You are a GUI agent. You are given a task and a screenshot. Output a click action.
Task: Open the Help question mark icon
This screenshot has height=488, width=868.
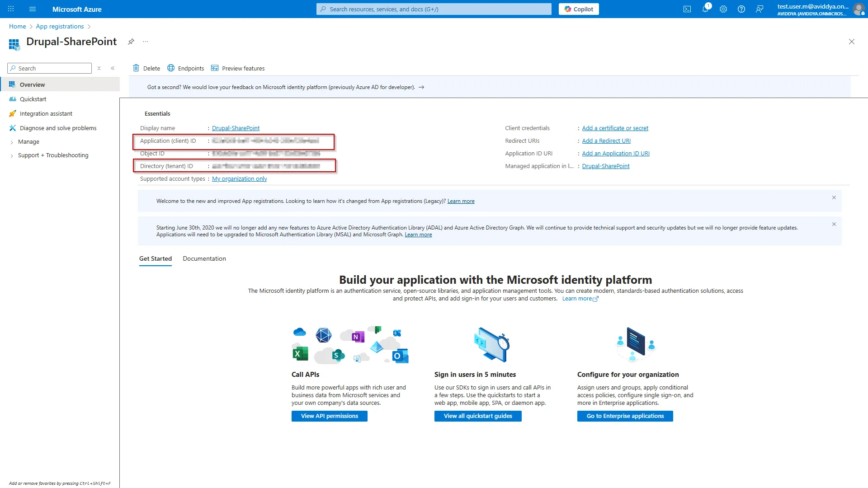coord(741,9)
